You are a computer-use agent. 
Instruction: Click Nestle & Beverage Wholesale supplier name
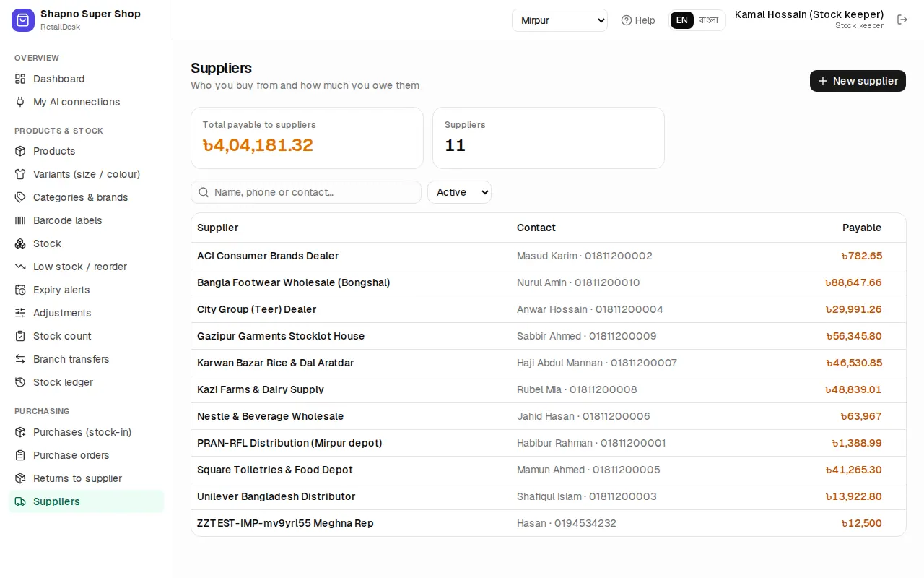[x=271, y=416]
